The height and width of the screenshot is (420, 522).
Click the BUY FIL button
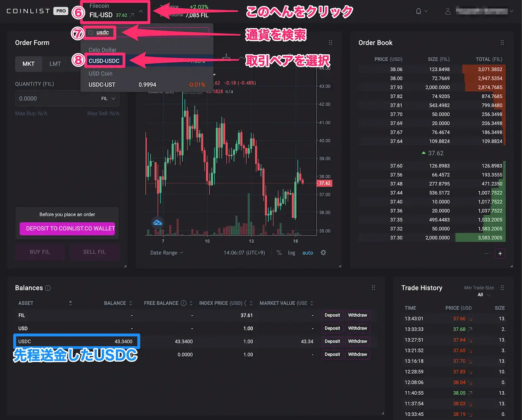[x=40, y=252]
